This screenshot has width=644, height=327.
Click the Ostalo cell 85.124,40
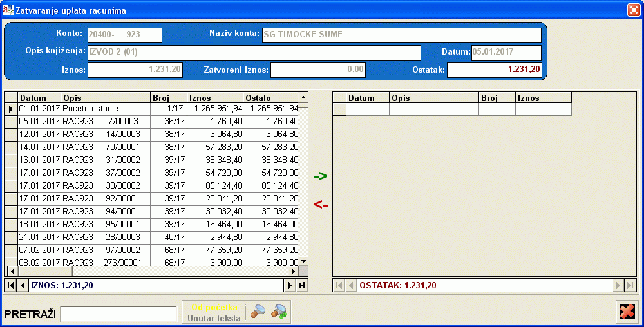click(x=271, y=186)
